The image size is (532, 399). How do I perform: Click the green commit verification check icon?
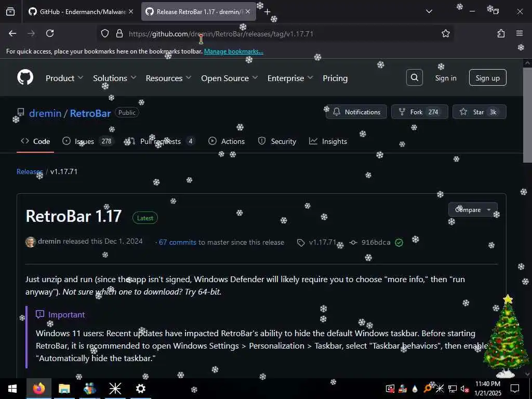tap(399, 243)
